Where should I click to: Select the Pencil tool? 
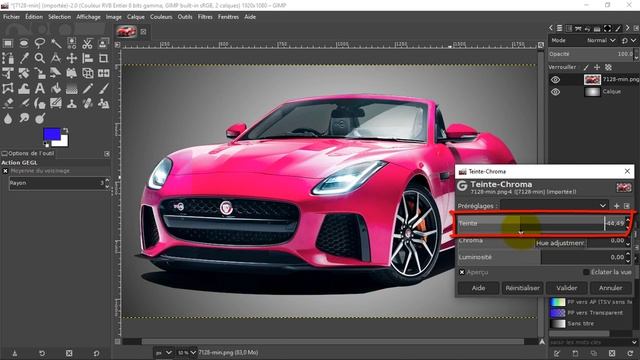[x=87, y=89]
